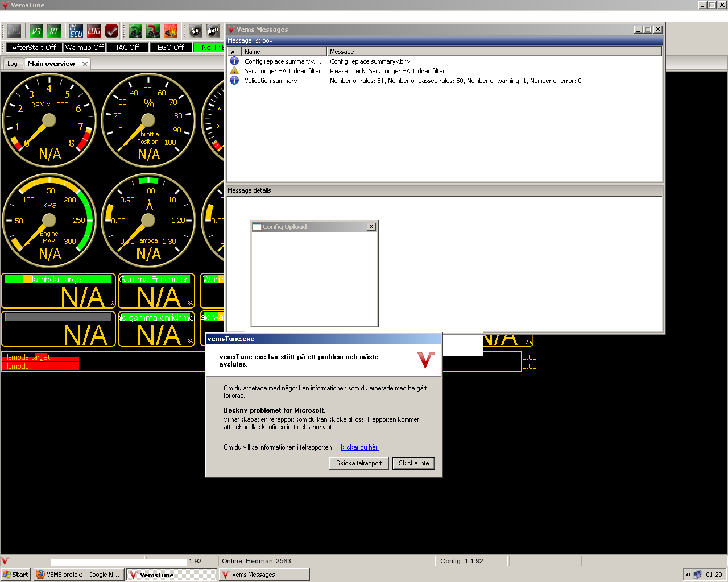Click the Throttle Position gauge

[148, 120]
